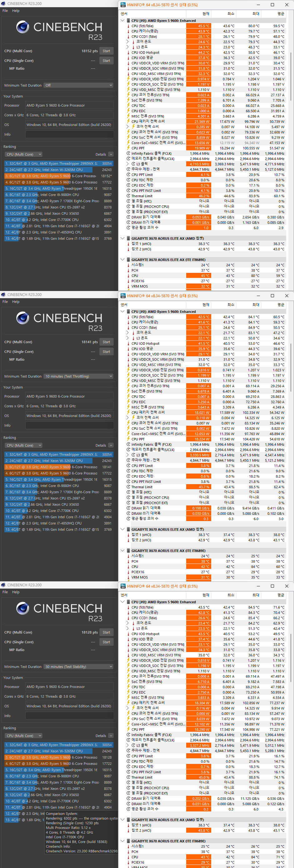Start Single Core test in 18128 pts window
The width and height of the screenshot is (294, 868).
[x=107, y=642]
